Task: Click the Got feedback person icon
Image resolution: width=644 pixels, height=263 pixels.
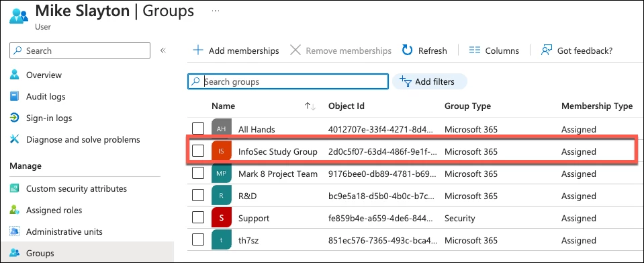Action: 546,50
